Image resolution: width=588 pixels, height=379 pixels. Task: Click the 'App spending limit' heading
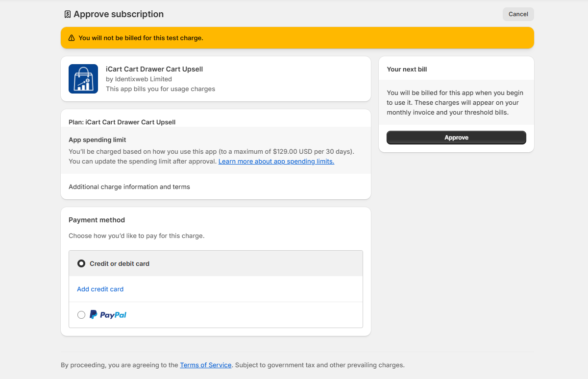pos(98,140)
